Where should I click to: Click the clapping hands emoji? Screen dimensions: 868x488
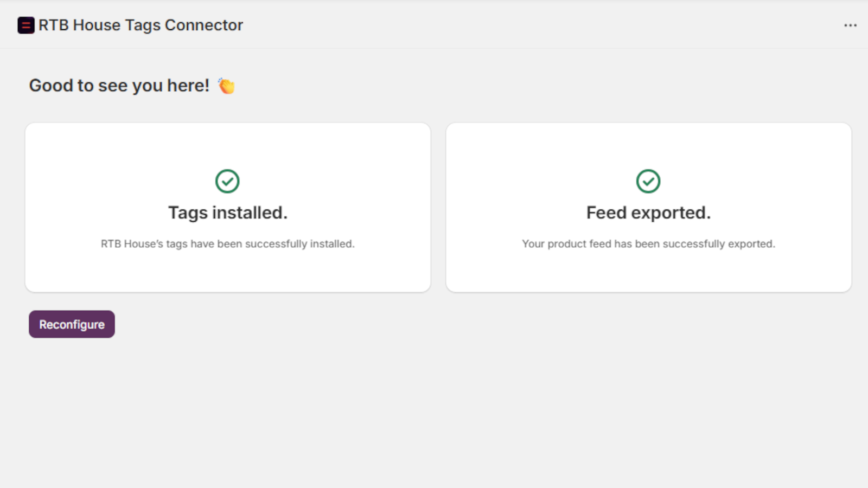(226, 86)
